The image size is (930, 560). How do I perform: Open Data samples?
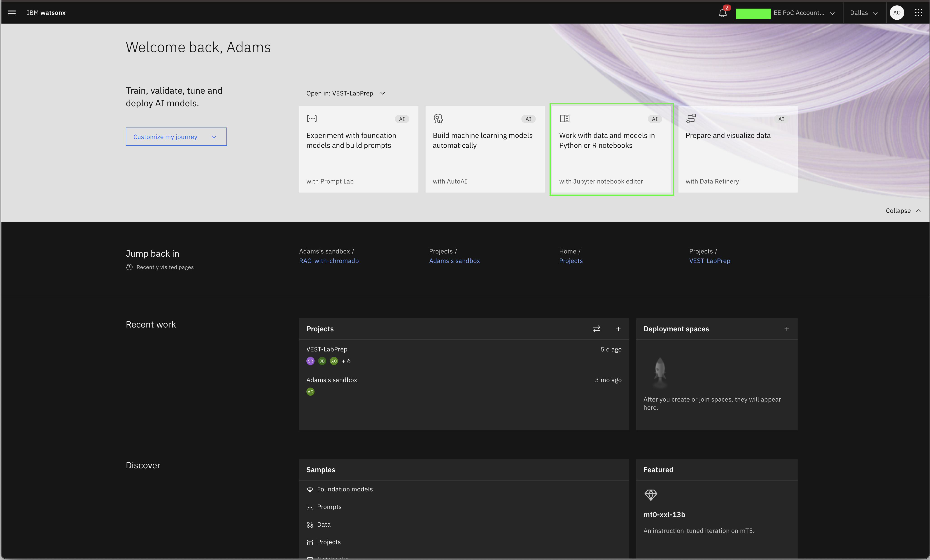[x=324, y=525]
